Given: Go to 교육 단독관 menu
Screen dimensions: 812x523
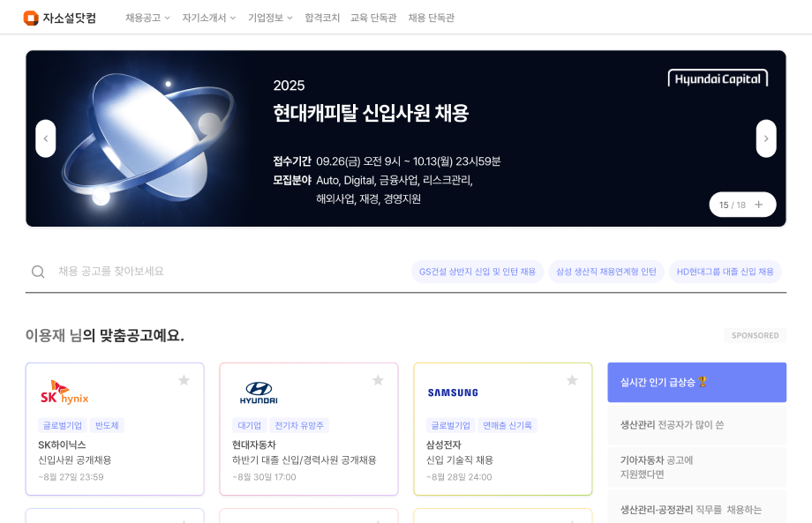Looking at the screenshot, I should (x=373, y=18).
